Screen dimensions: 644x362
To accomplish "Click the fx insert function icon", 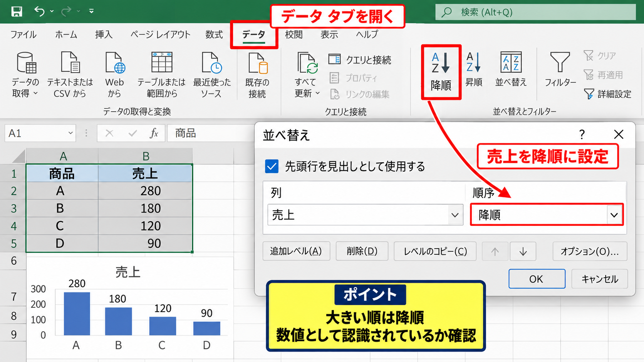I will click(154, 133).
